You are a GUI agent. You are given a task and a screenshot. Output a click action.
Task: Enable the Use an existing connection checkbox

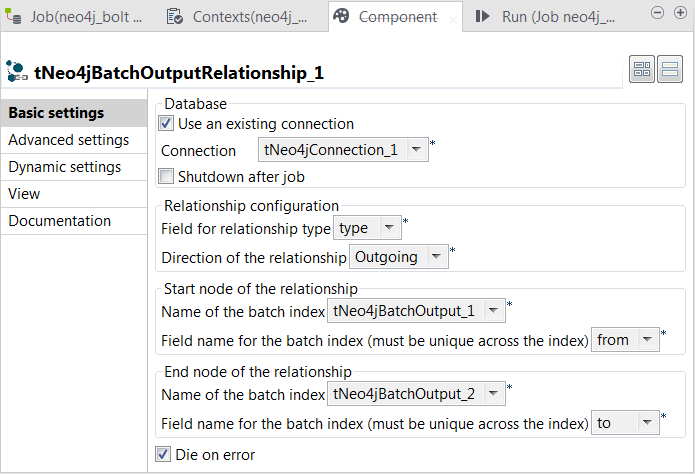pos(166,124)
